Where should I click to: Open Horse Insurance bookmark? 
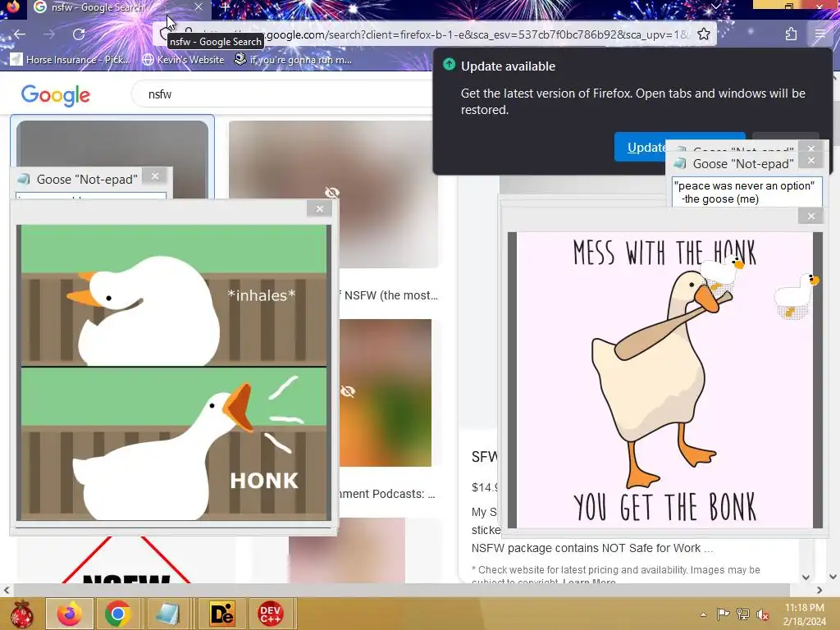point(71,59)
